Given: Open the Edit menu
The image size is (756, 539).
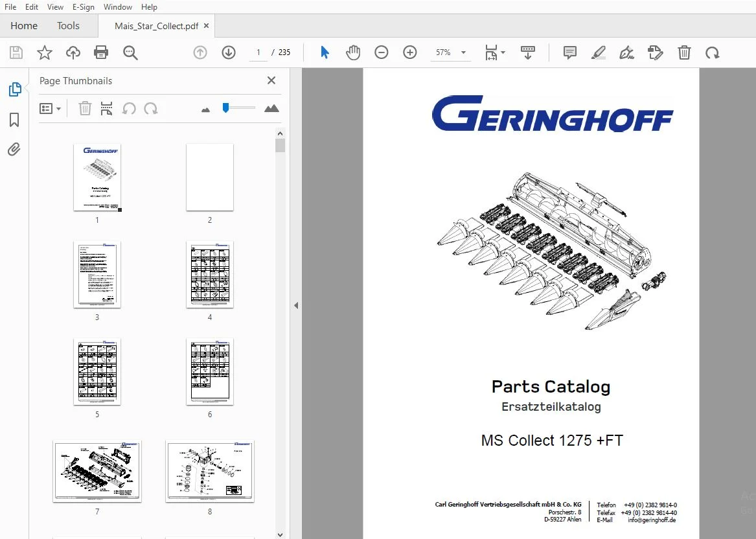Looking at the screenshot, I should click(x=32, y=6).
